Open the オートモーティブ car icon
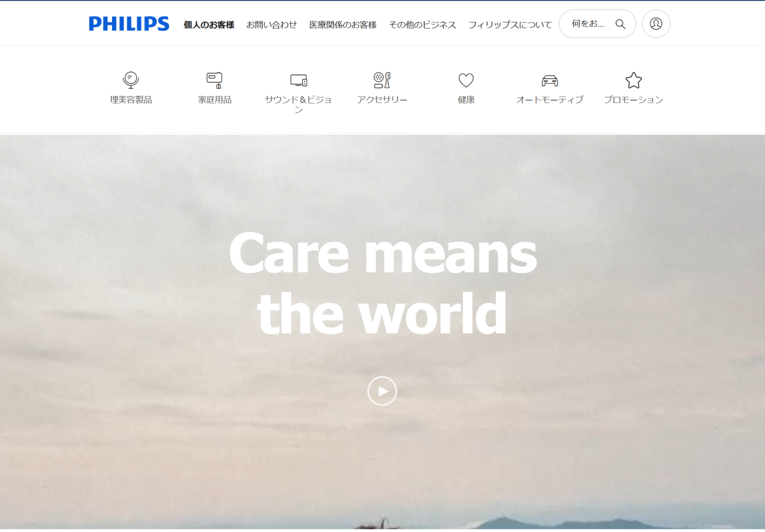 click(550, 81)
